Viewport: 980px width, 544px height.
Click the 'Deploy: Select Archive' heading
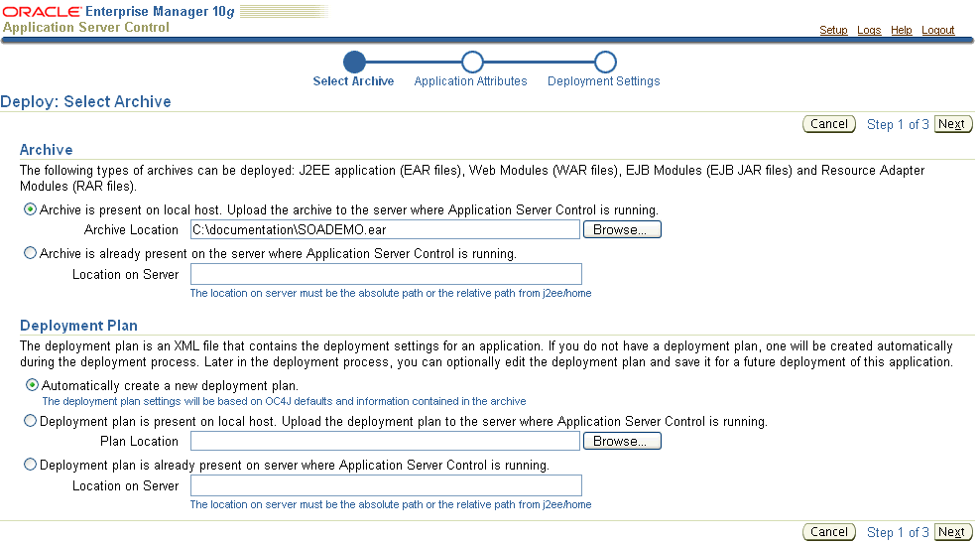85,102
